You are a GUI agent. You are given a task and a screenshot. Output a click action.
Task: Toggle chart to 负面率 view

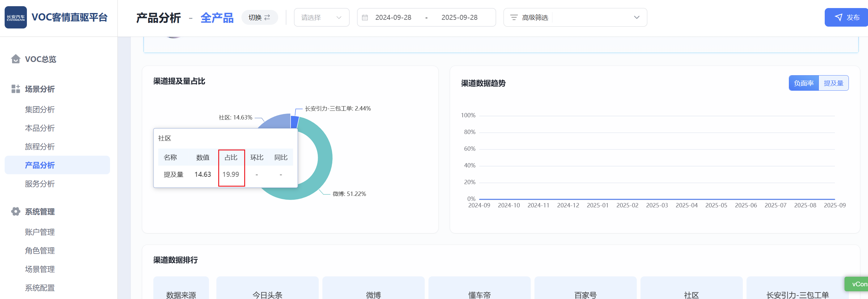[803, 83]
